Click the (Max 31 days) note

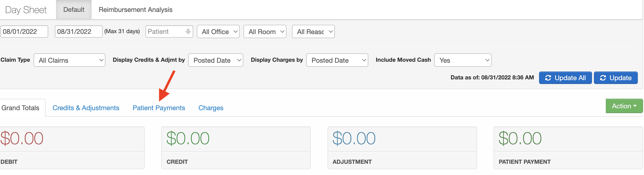point(122,31)
